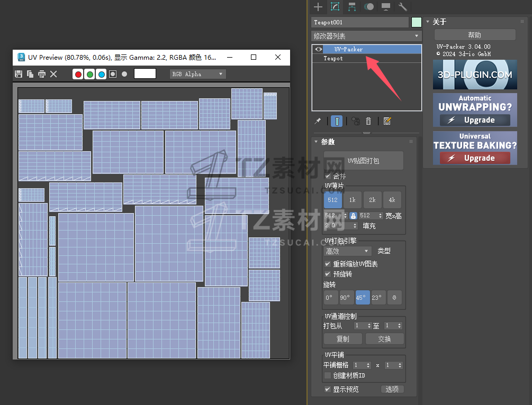Click the pin stack icon
The width and height of the screenshot is (532, 405).
pyautogui.click(x=318, y=121)
